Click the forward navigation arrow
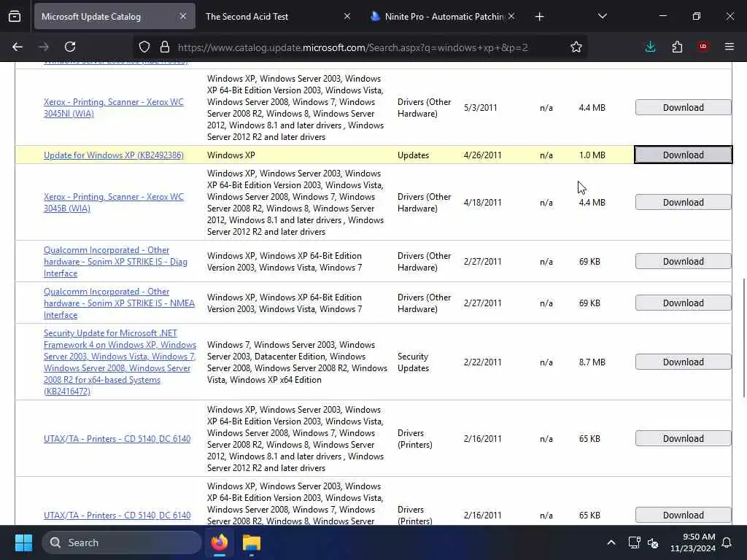747x560 pixels. 44,47
